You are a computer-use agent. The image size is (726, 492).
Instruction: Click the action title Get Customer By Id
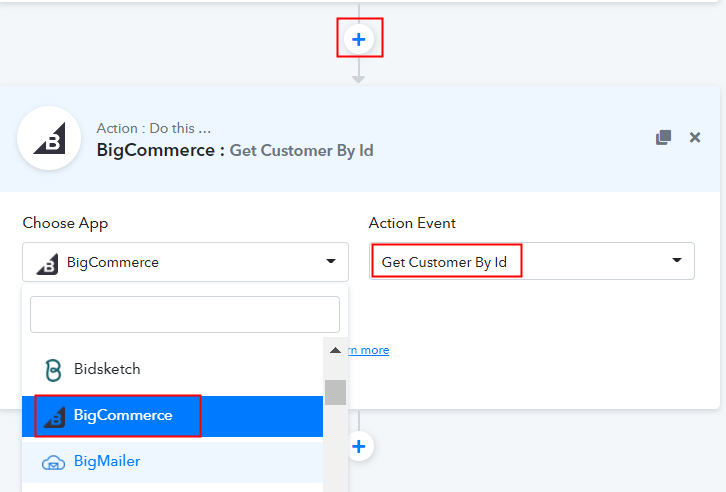coord(301,150)
